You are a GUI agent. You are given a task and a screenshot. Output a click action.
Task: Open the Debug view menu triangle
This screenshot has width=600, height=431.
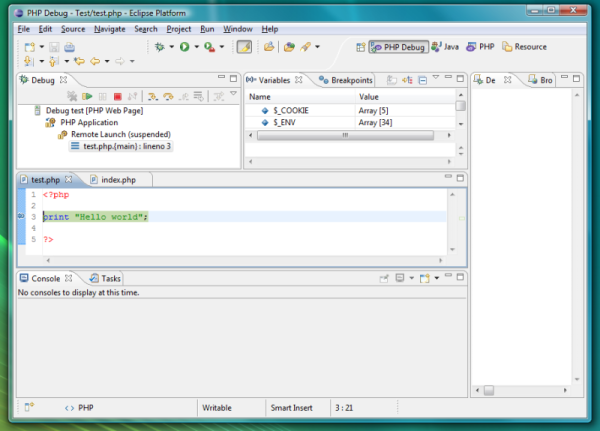pos(233,93)
